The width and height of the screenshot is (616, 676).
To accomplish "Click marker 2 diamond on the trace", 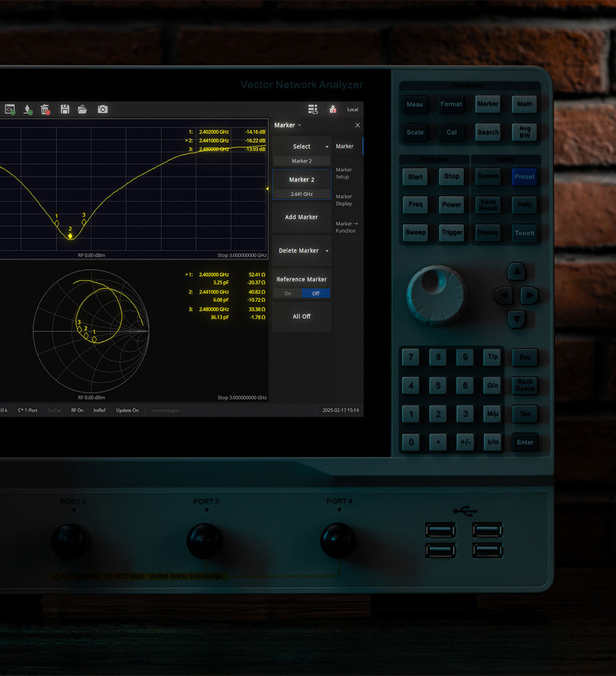I will click(x=70, y=236).
